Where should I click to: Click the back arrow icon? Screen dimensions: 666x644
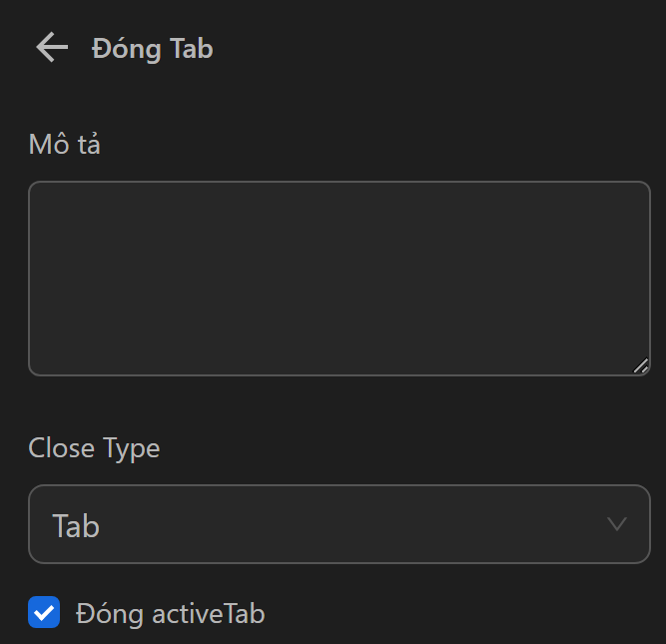pos(51,47)
